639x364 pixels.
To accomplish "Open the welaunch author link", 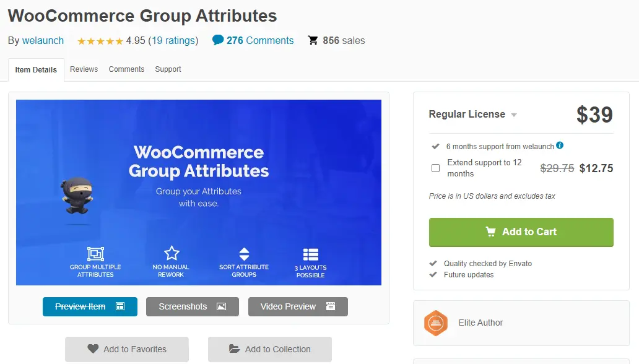I will [x=43, y=40].
